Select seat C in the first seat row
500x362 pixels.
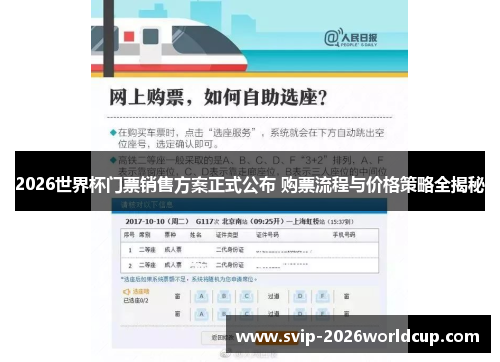tap(247, 296)
